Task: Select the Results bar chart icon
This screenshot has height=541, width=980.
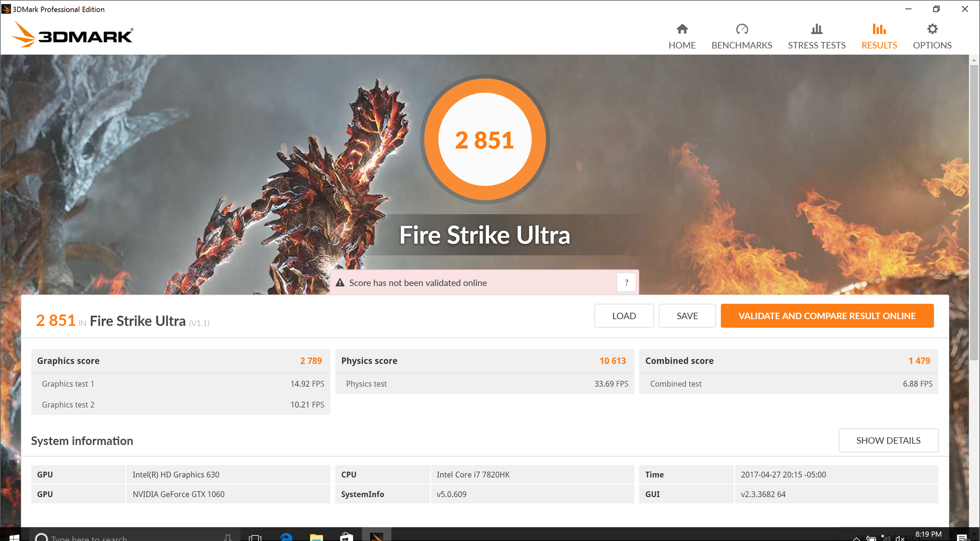Action: tap(879, 29)
